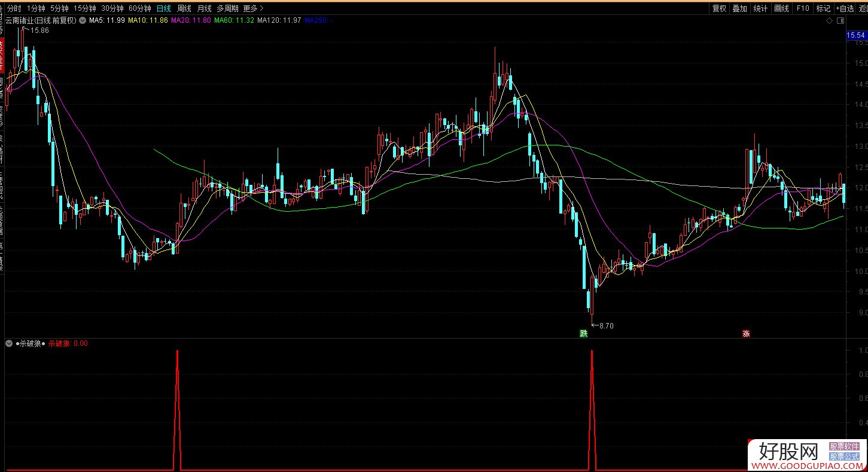868x472 pixels.
Task: Open the F10 company info
Action: (x=803, y=8)
